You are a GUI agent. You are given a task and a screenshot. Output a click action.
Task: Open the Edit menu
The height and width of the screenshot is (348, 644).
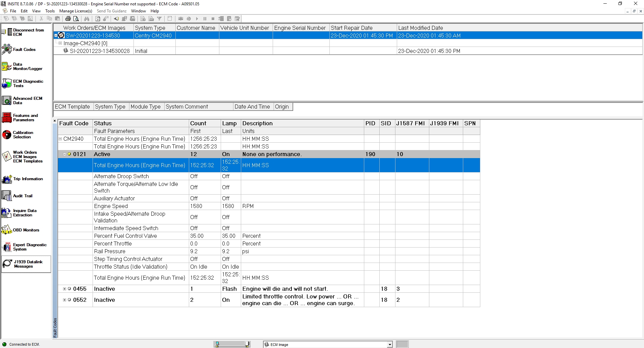24,11
